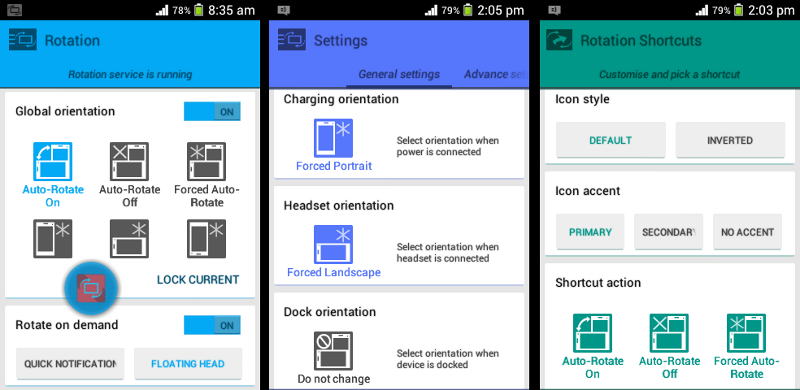
Task: Switch to Advance settings tab
Action: click(x=494, y=74)
